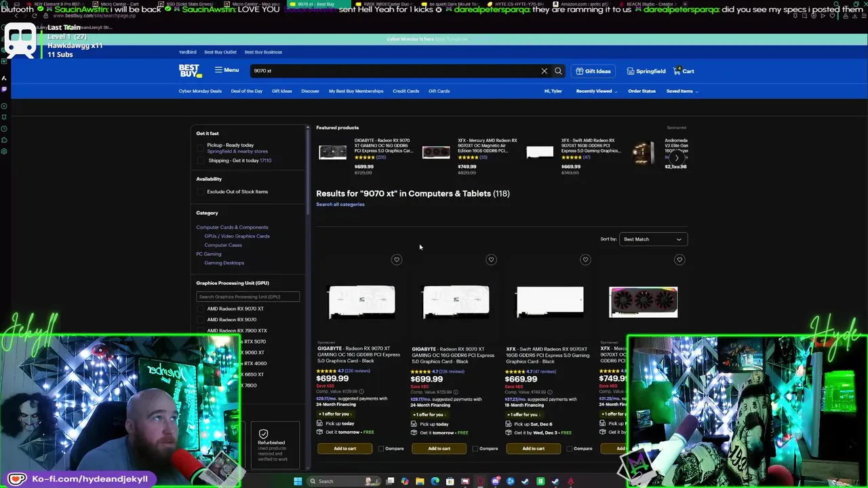Add the XFX Swift card to cart

533,448
